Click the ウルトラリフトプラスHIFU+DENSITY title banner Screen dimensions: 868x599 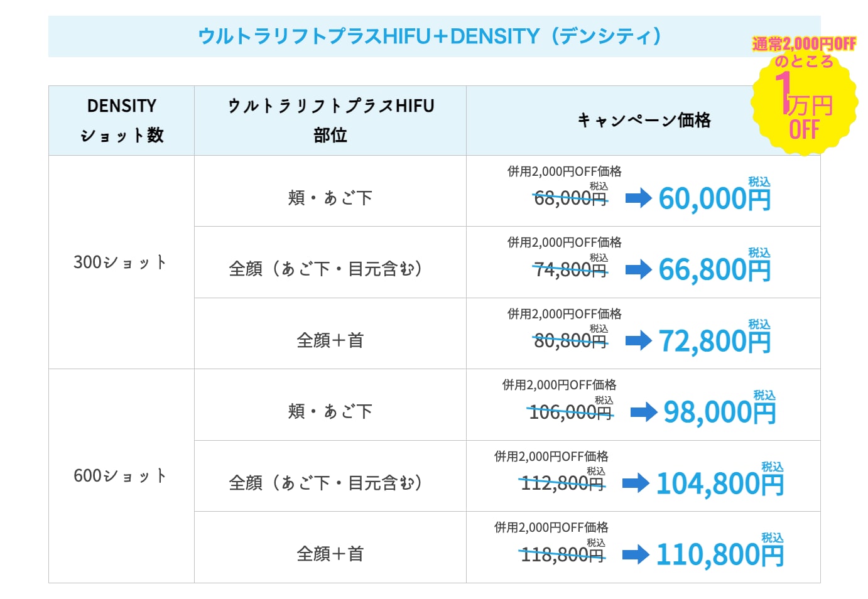tap(434, 36)
